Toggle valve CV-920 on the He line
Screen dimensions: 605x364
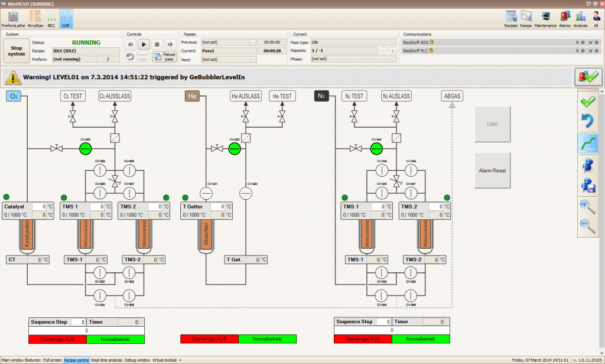[x=235, y=148]
